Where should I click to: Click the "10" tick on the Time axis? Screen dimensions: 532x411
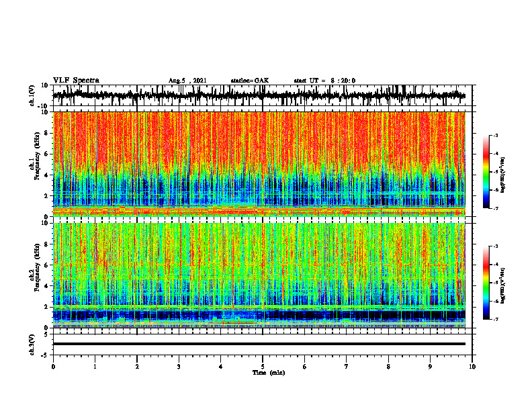coord(472,367)
